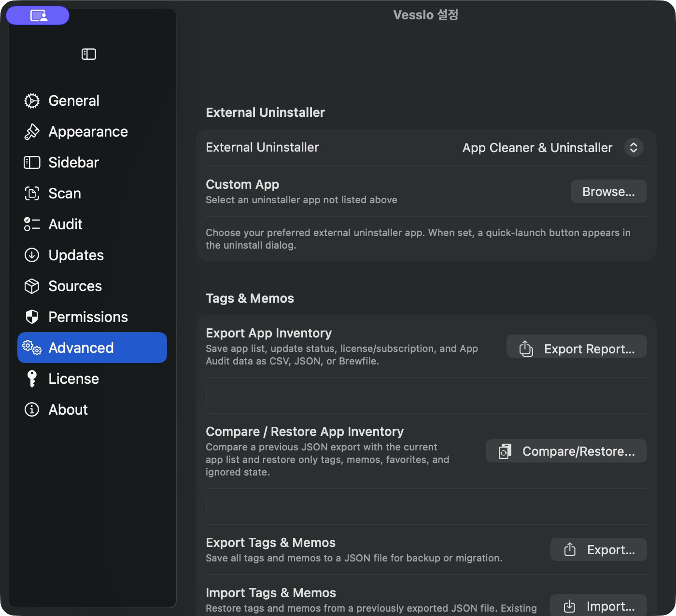Click the Sidebar panel icon next to Sidebar
The width and height of the screenshot is (676, 616).
[x=32, y=163]
